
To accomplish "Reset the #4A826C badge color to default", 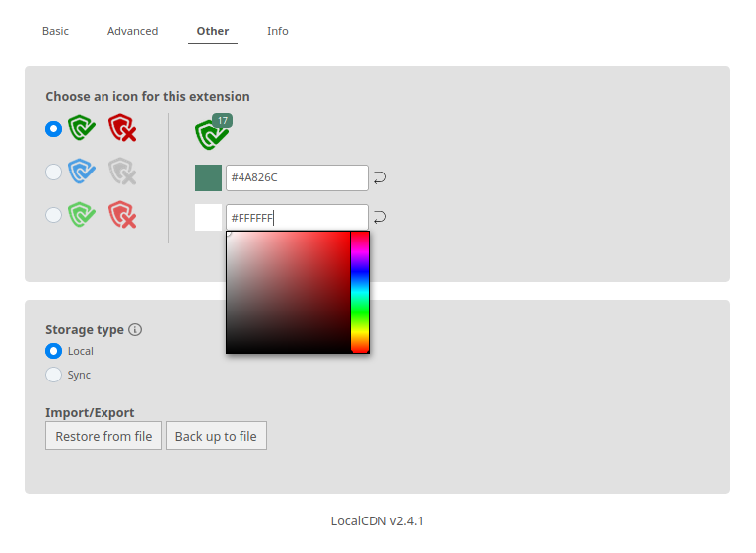I will click(x=379, y=177).
